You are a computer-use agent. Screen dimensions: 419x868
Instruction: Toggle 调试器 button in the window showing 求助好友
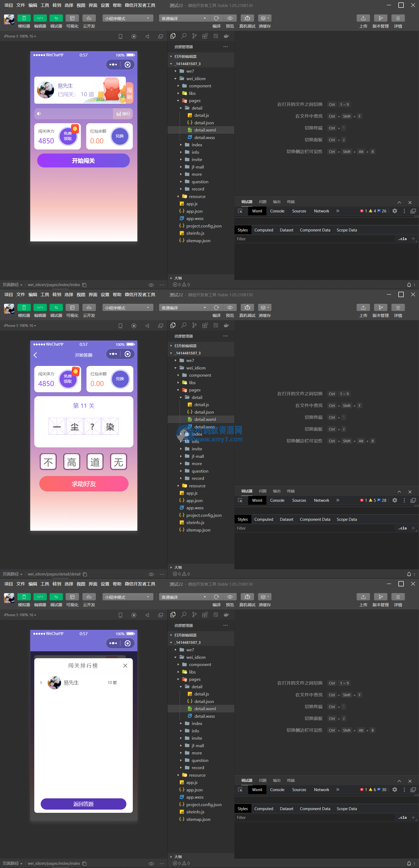pos(56,308)
